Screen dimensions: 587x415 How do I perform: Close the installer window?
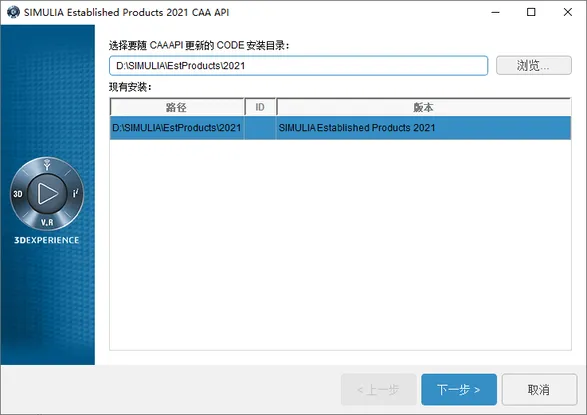coord(568,12)
